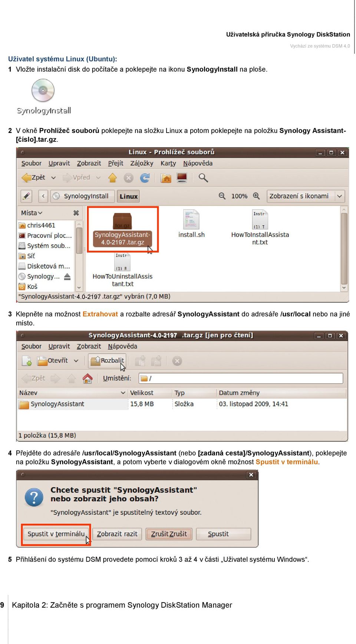
Task: Click the Zpět back arrow in file browser
Action: pyautogui.click(x=33, y=177)
